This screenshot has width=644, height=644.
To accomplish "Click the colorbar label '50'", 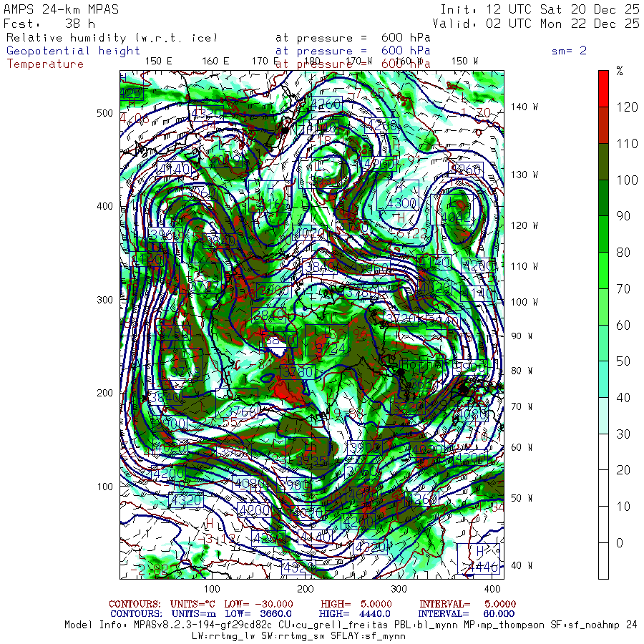I will (623, 361).
